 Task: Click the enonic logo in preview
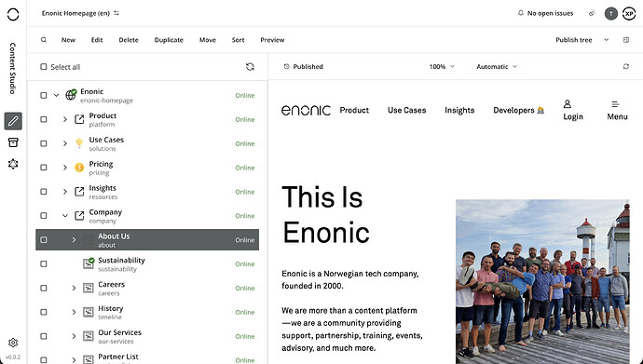tap(306, 110)
